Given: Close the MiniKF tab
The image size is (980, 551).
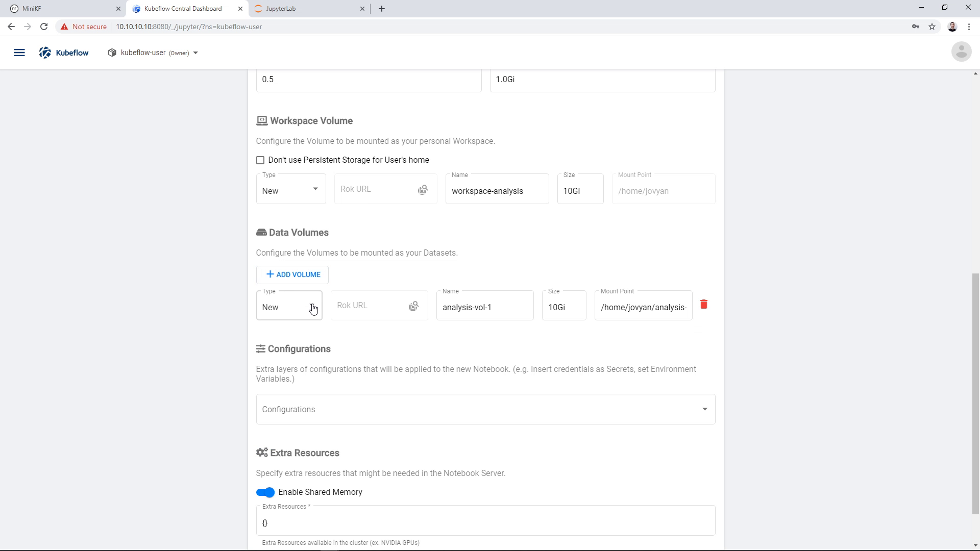Looking at the screenshot, I should [118, 9].
